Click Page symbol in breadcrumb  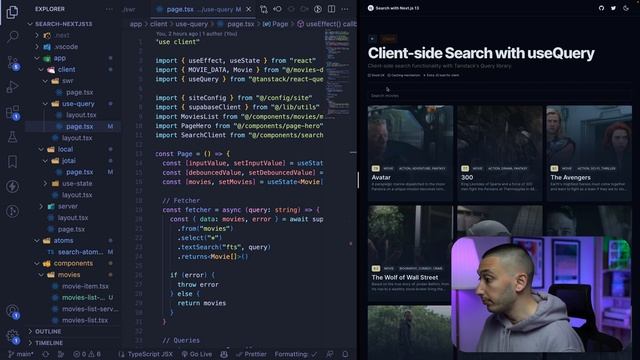[276, 24]
